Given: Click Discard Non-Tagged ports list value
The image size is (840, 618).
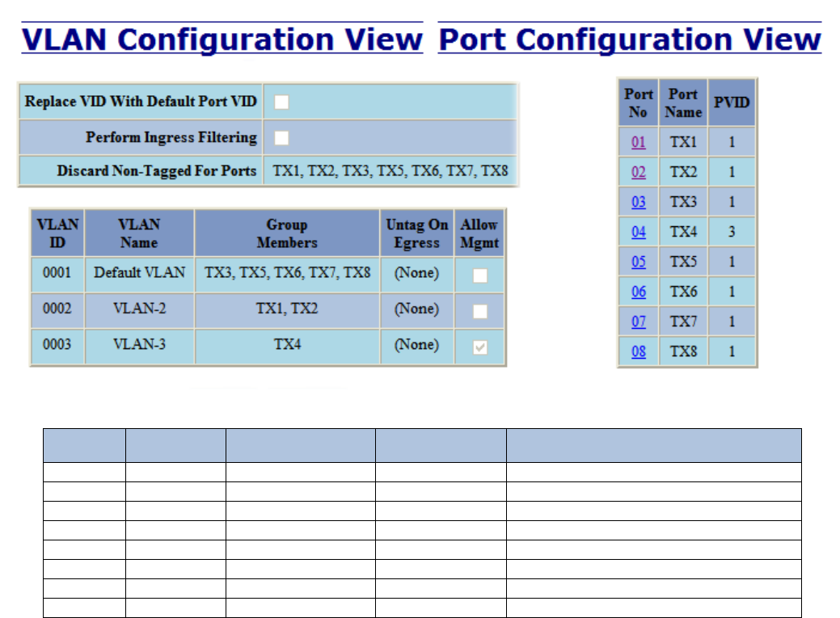Looking at the screenshot, I should tap(390, 170).
